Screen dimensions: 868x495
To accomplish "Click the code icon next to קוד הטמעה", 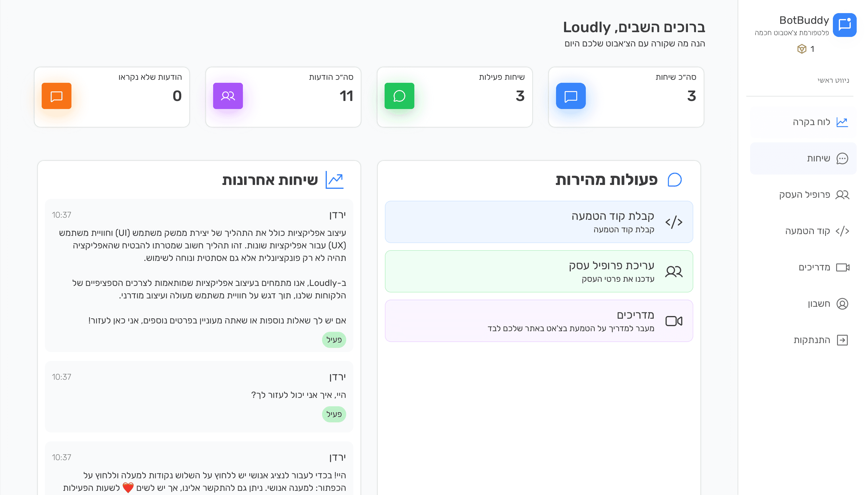I will pyautogui.click(x=842, y=231).
